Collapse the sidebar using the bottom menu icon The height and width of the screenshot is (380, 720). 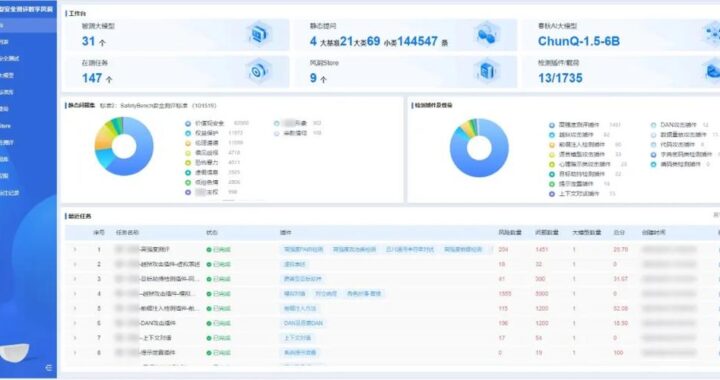pos(48,368)
